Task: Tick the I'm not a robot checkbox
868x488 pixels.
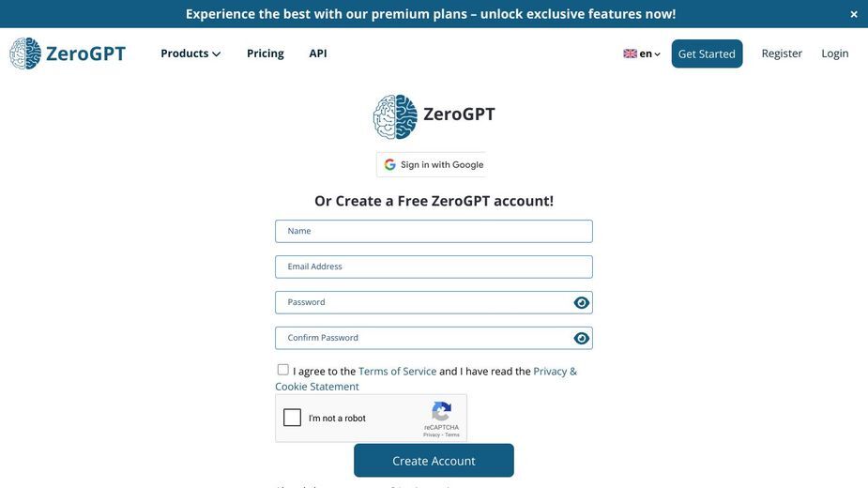Action: [292, 417]
